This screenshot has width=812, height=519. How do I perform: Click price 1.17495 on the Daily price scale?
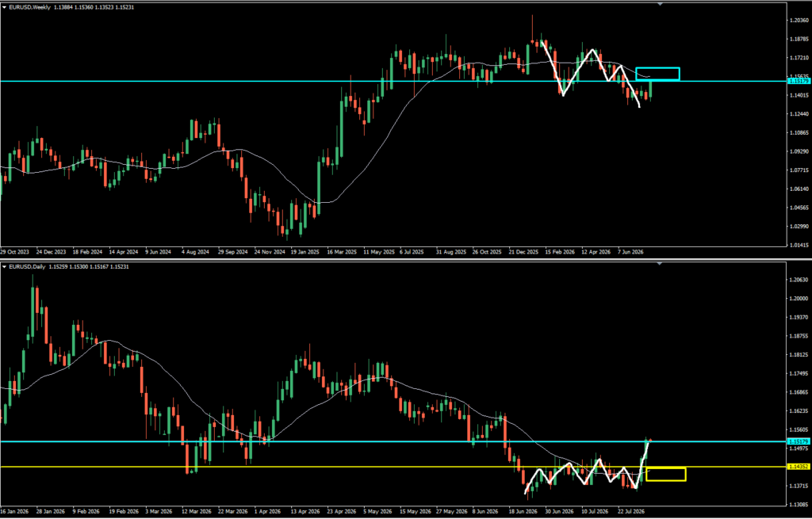point(801,373)
